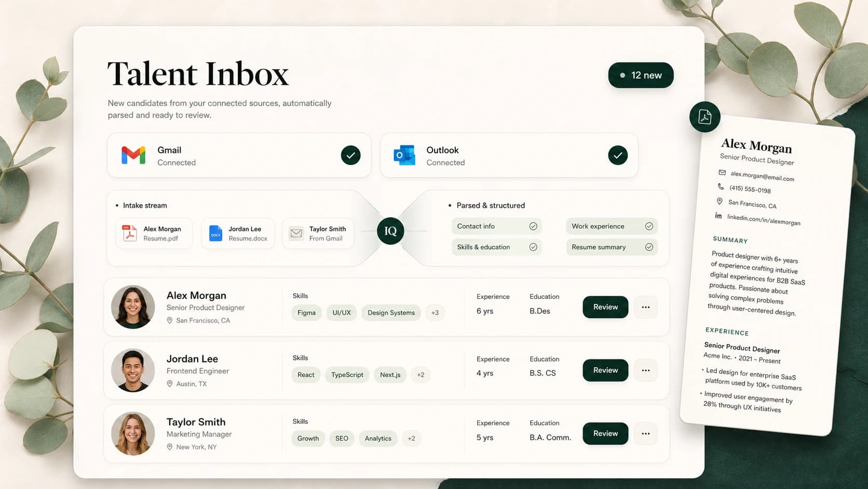Click the (415) 555-0198 phone number
Viewport: 868px width, 489px height.
(x=750, y=189)
